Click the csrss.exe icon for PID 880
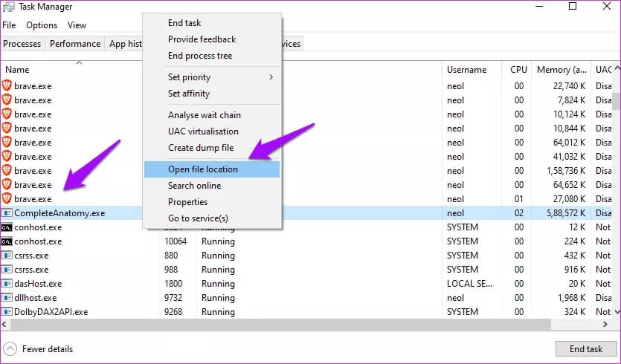Viewport: 621px width, 364px height. (7, 256)
